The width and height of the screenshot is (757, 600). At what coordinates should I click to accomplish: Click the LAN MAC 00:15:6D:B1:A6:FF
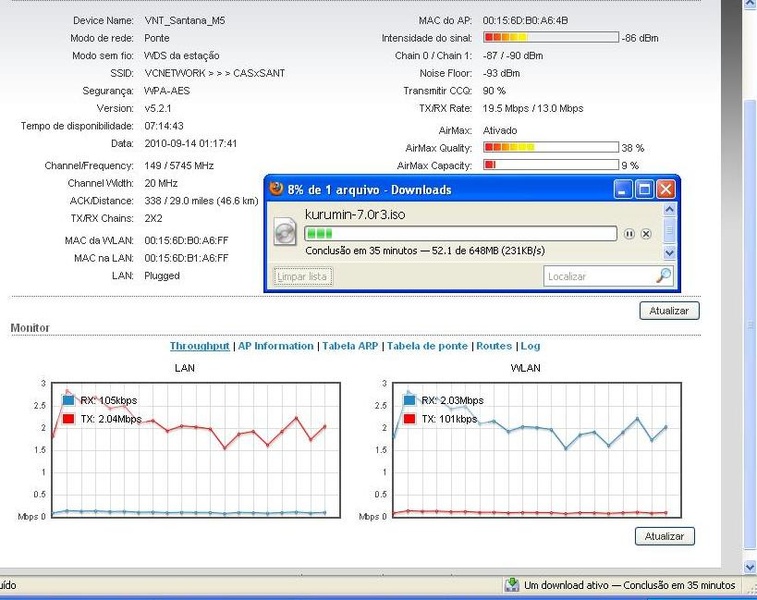(x=186, y=258)
